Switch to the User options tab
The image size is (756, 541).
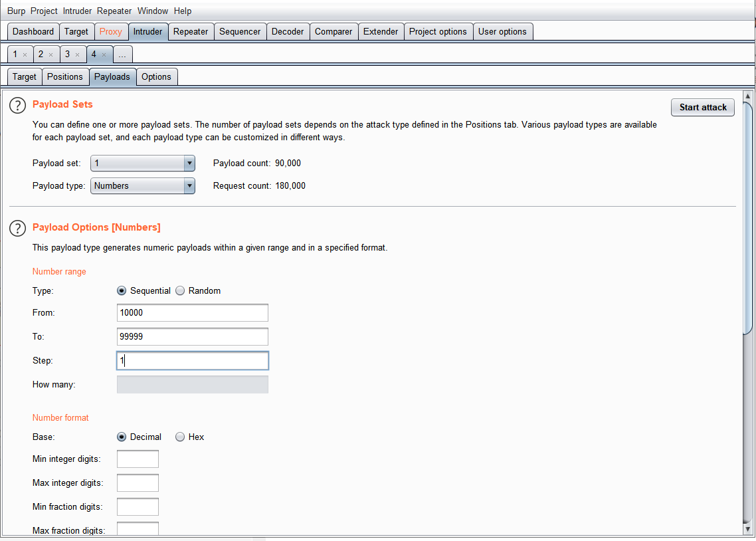coord(502,32)
